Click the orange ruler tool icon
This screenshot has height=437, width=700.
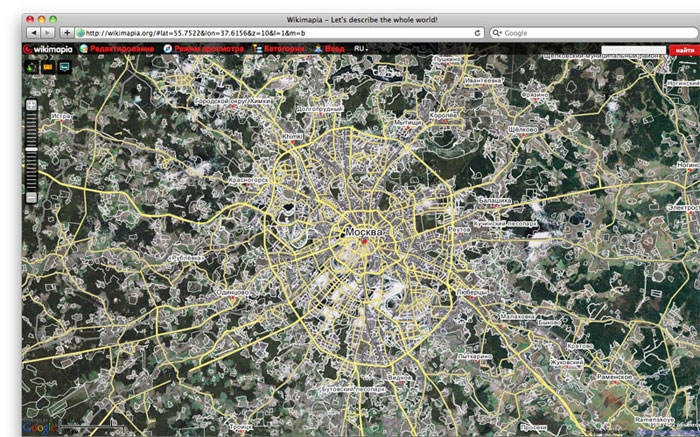click(47, 68)
